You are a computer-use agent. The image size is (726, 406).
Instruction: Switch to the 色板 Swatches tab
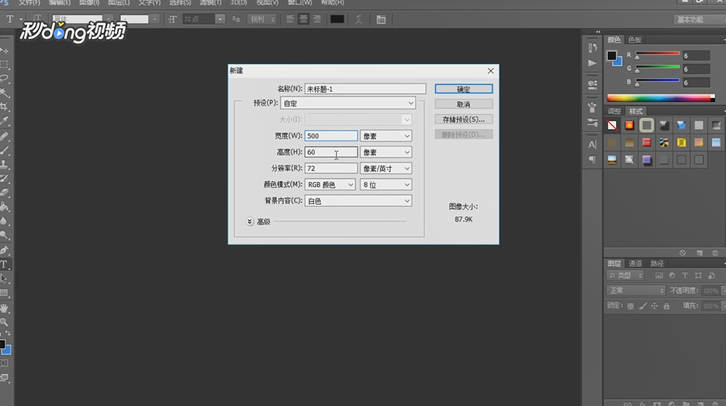tap(635, 40)
